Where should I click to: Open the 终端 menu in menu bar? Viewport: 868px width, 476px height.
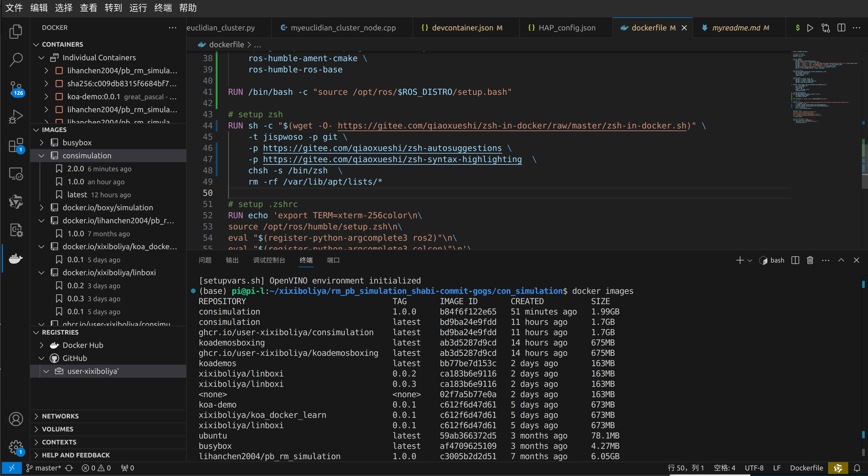coord(163,8)
